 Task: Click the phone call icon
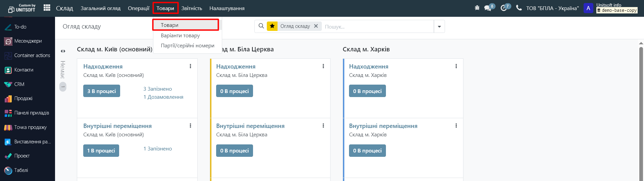(519, 8)
